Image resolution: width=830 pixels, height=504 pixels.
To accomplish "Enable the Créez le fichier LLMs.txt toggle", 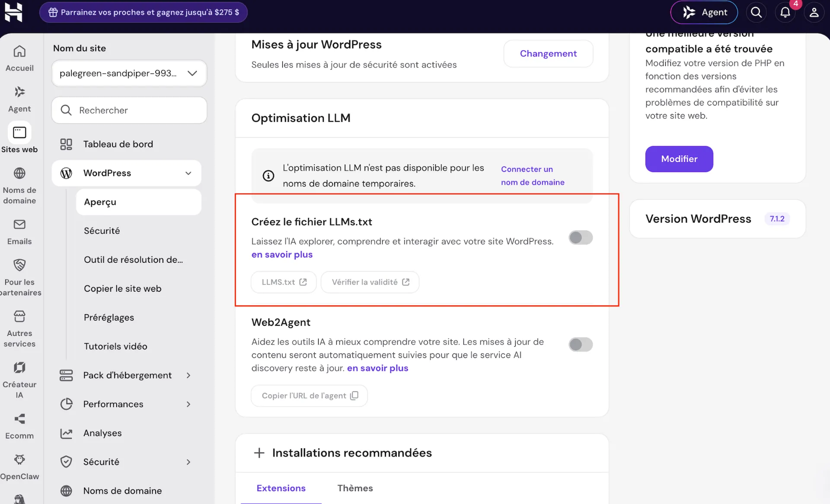I will coord(581,237).
